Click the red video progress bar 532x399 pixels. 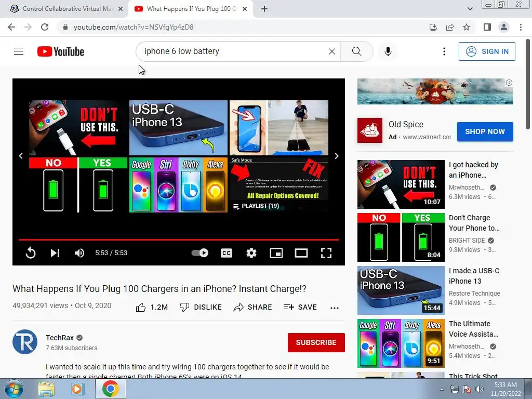[179, 240]
